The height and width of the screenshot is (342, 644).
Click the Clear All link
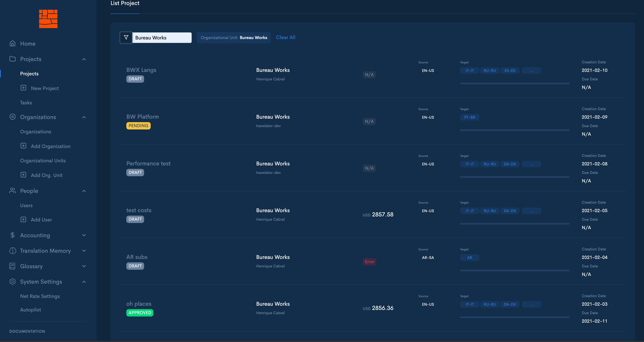coord(285,37)
